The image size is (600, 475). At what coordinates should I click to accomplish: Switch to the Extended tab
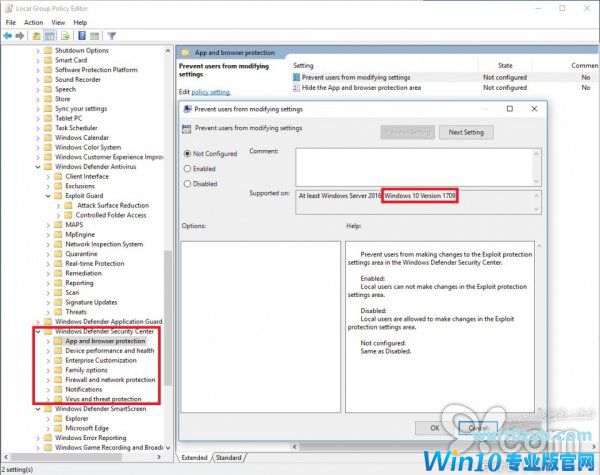(194, 457)
